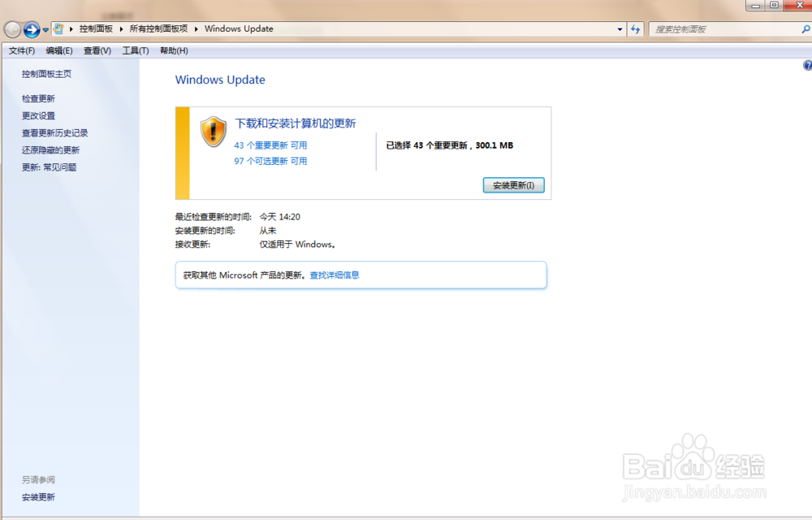Close the Windows Update window

click(x=798, y=5)
